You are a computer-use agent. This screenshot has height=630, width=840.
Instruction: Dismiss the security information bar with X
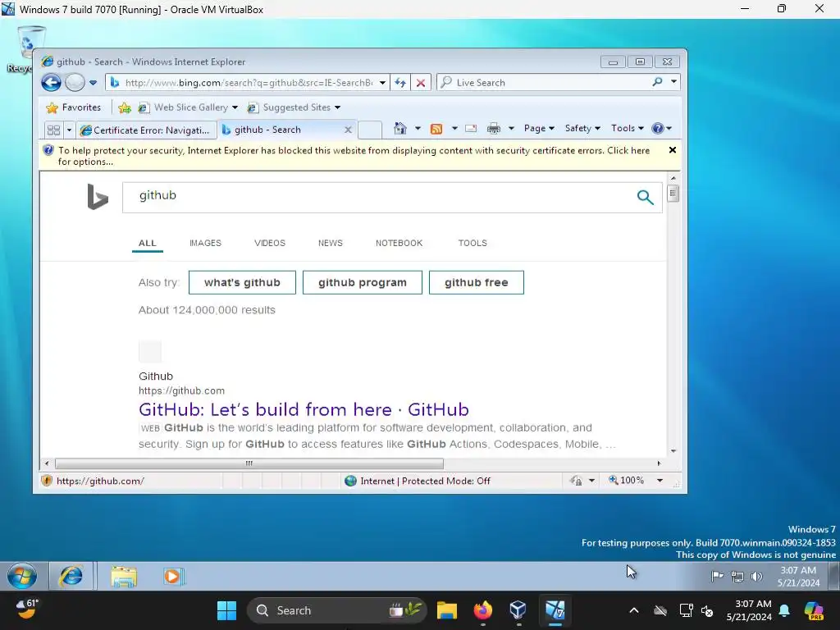click(673, 150)
